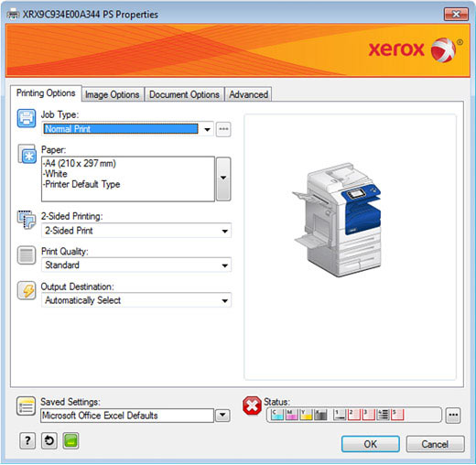The width and height of the screenshot is (476, 465).
Task: Click the 'Printer Default Type' line
Action: pos(81,184)
